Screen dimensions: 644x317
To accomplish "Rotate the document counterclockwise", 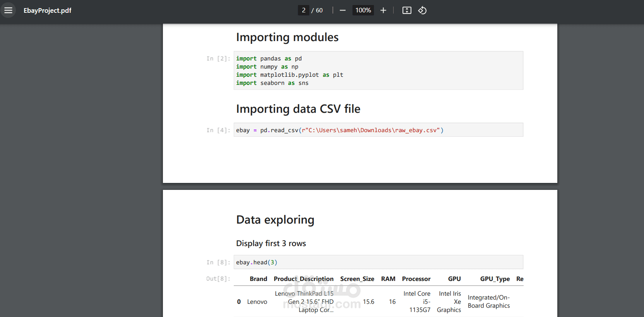I will tap(422, 10).
